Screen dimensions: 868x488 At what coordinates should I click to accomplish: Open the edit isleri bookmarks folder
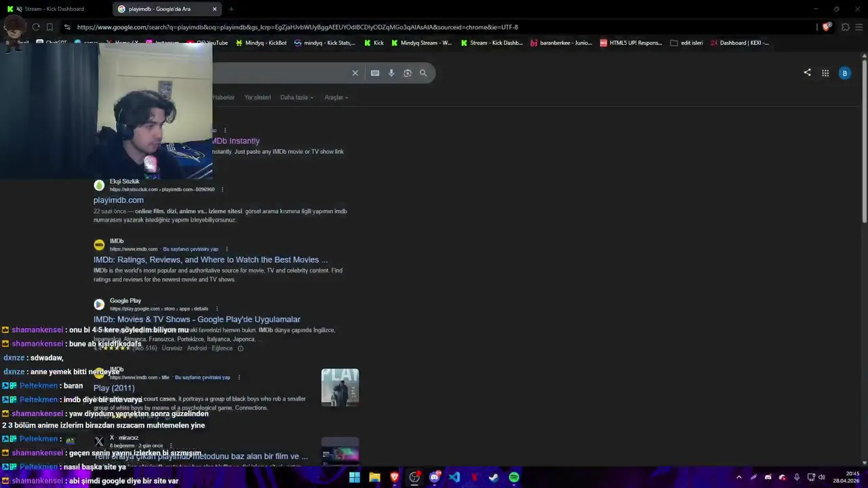coord(686,43)
